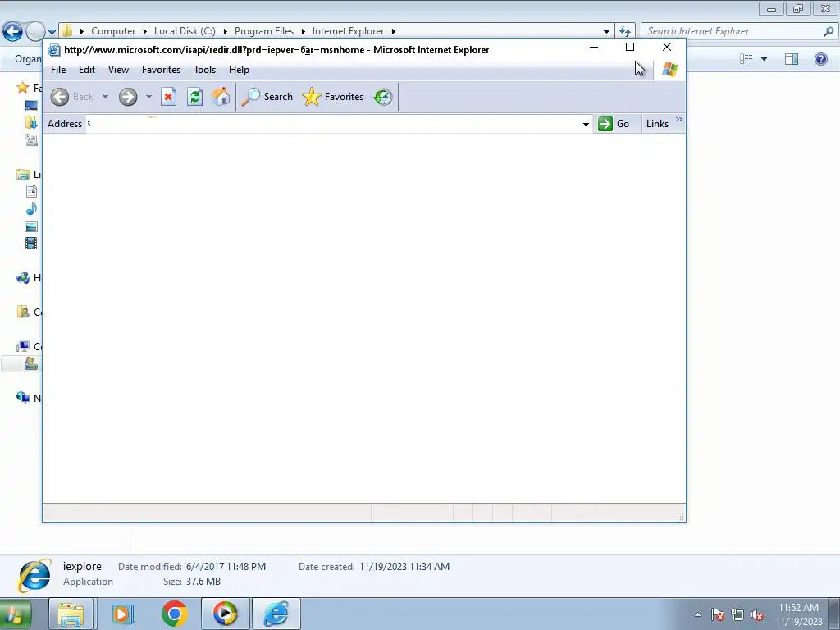Open Back button history dropdown
Image resolution: width=840 pixels, height=630 pixels.
point(106,97)
